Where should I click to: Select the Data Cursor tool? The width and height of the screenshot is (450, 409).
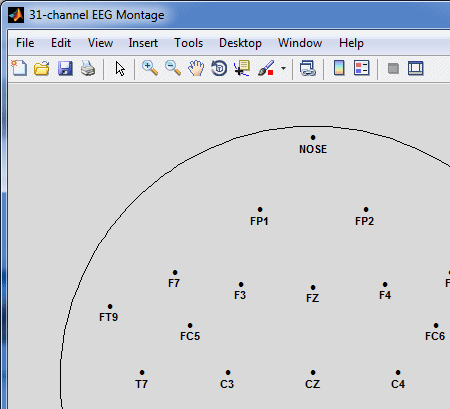point(242,68)
